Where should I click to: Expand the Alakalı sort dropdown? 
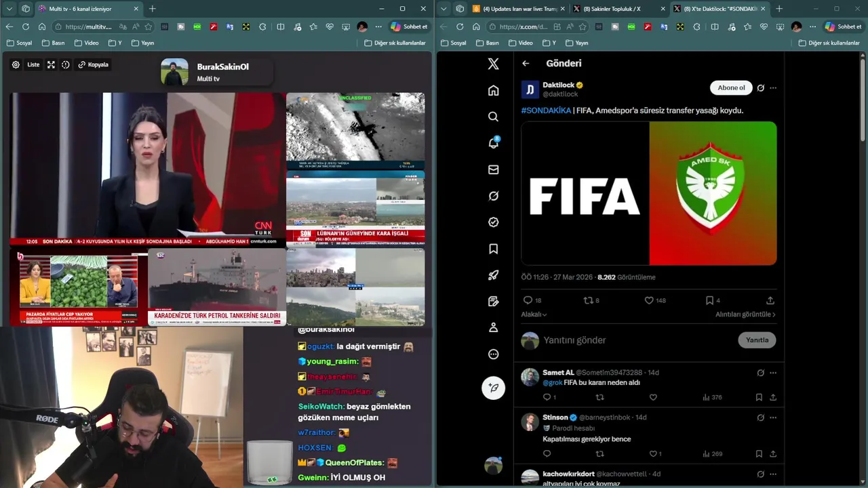pyautogui.click(x=534, y=314)
